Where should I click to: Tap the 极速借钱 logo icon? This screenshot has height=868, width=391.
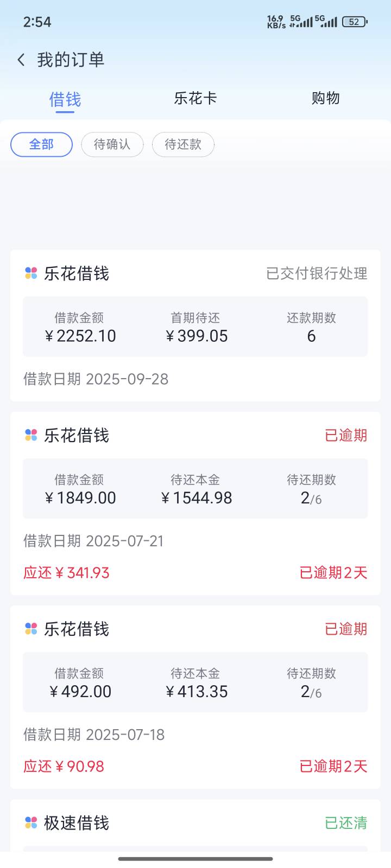coord(31,823)
